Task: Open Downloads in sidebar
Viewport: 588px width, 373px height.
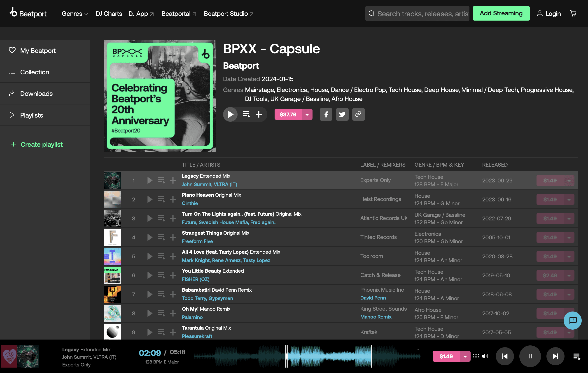Action: [x=45, y=94]
